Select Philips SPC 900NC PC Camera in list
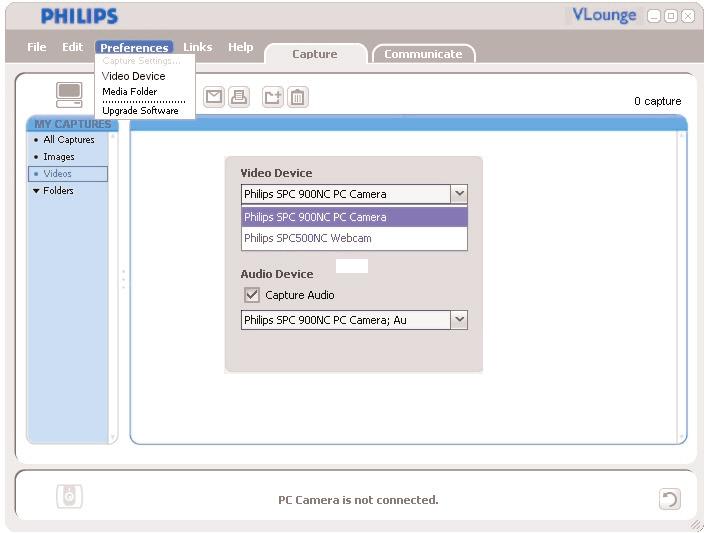This screenshot has width=705, height=533. [354, 217]
